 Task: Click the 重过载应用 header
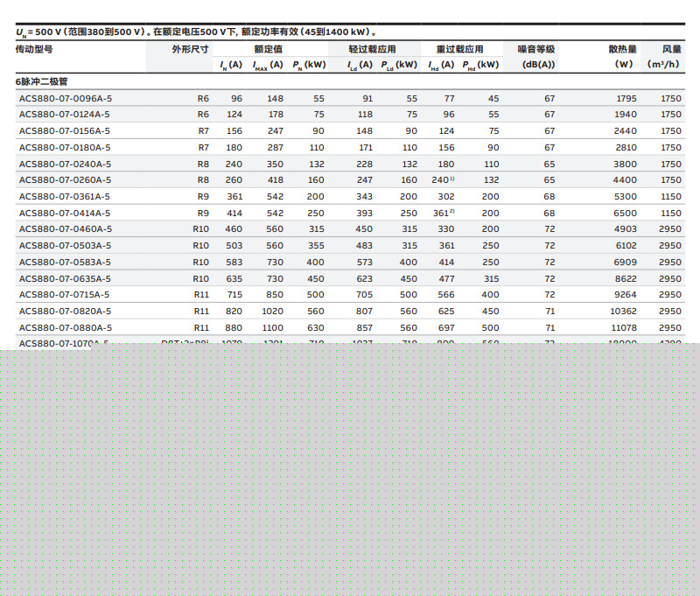(x=460, y=49)
